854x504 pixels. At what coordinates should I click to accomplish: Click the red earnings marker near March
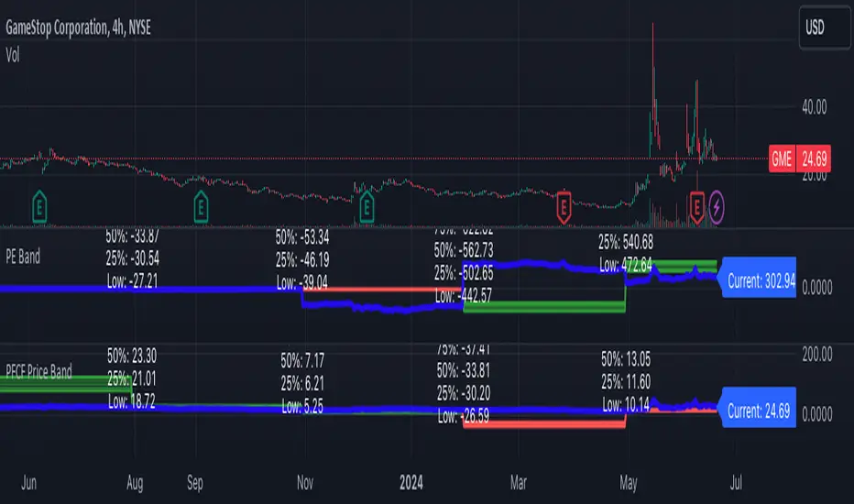point(564,207)
